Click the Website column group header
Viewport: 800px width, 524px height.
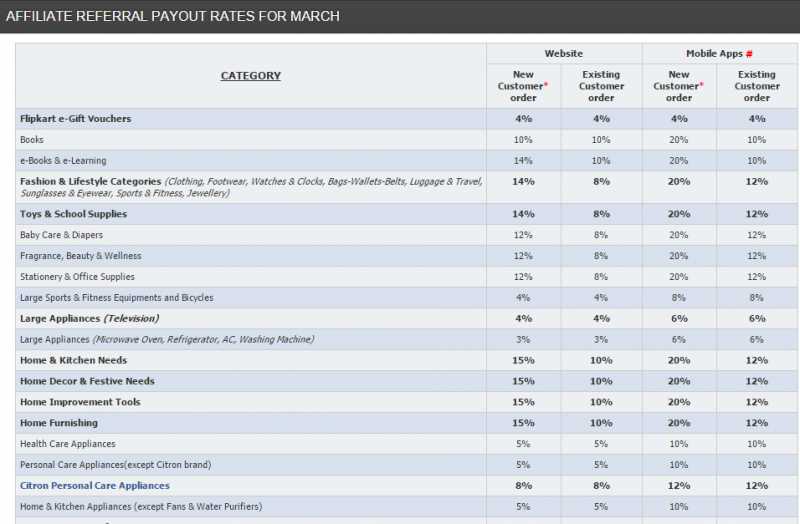564,54
